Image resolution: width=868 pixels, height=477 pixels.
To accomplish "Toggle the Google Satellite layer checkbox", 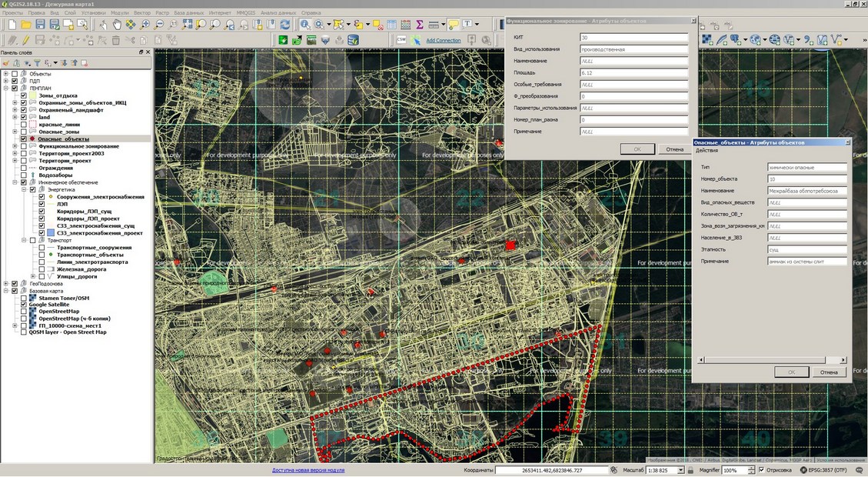I will [x=23, y=305].
